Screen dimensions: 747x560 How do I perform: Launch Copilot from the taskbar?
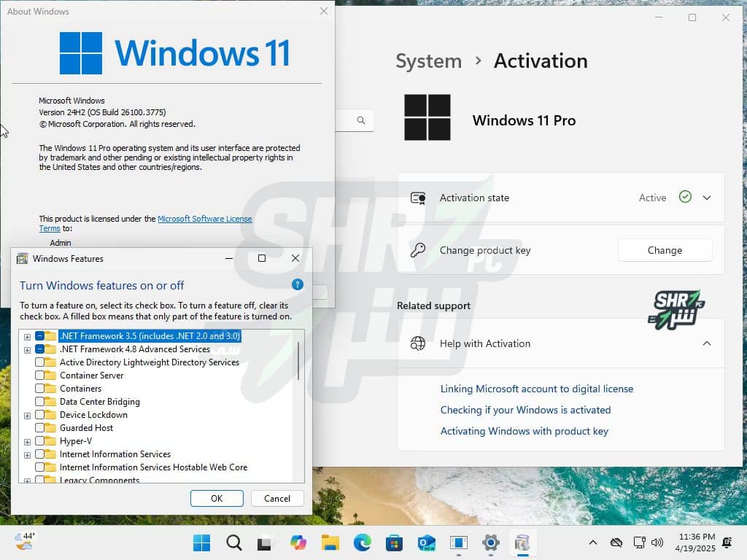pos(298,542)
